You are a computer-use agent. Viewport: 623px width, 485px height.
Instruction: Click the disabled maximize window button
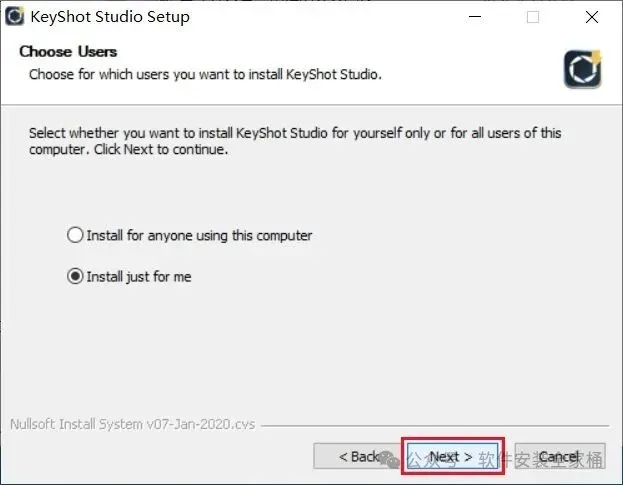[x=533, y=17]
